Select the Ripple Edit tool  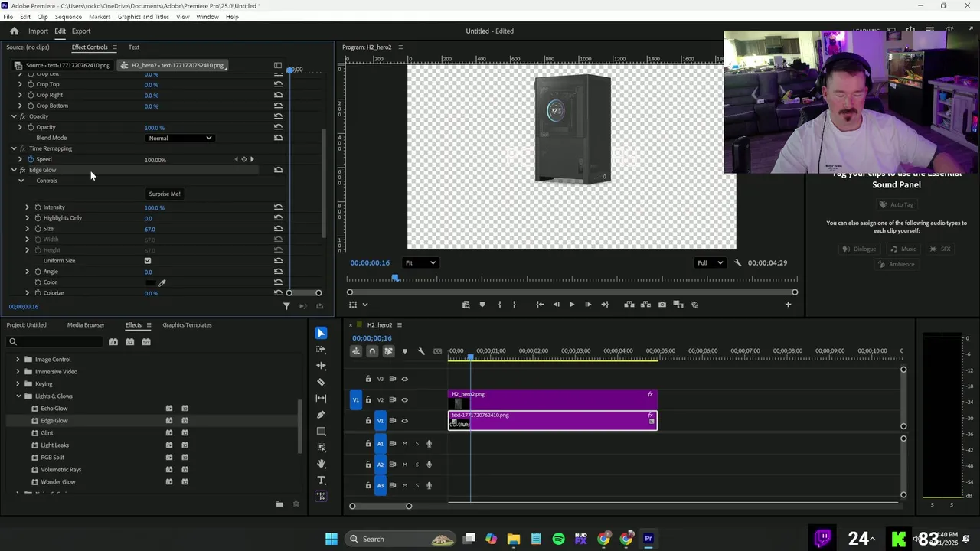(x=321, y=365)
